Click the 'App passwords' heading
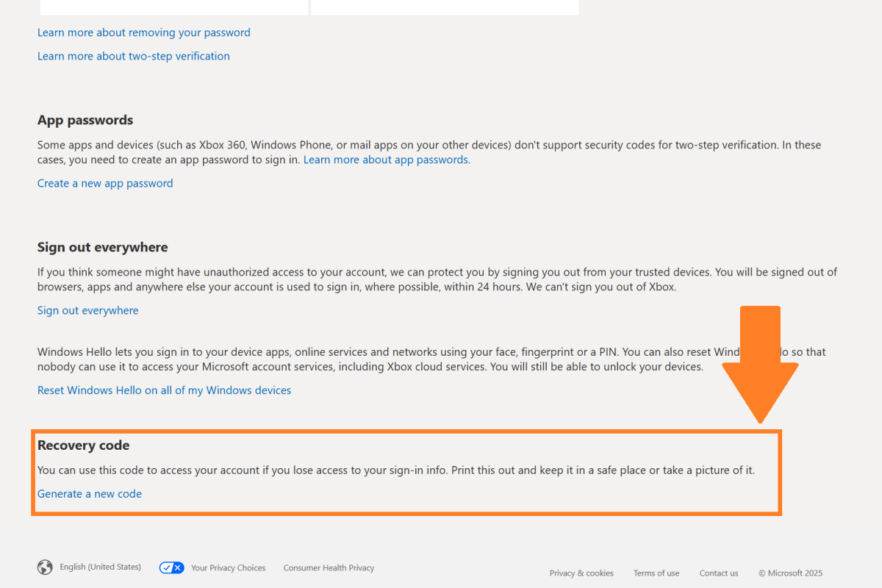This screenshot has width=882, height=588. click(x=85, y=121)
